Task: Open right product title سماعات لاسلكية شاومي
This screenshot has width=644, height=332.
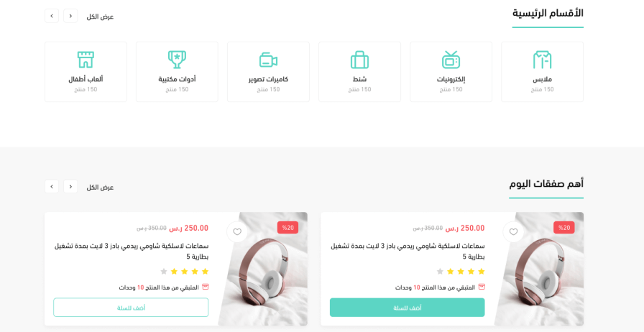Action: pos(408,252)
